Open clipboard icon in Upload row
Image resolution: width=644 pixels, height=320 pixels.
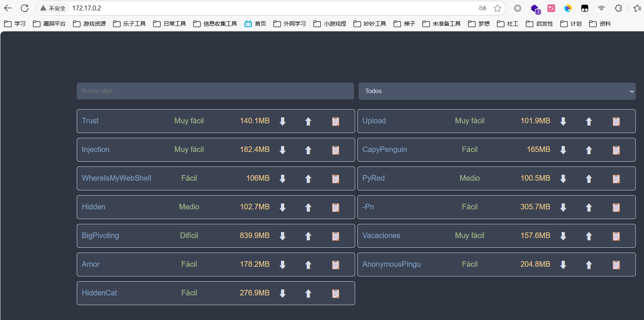(616, 121)
